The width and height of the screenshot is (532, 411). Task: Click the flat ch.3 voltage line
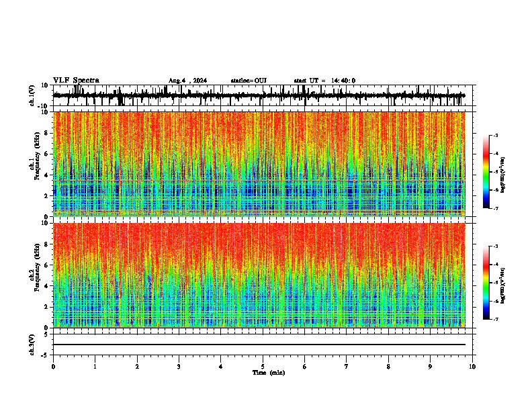coord(259,345)
